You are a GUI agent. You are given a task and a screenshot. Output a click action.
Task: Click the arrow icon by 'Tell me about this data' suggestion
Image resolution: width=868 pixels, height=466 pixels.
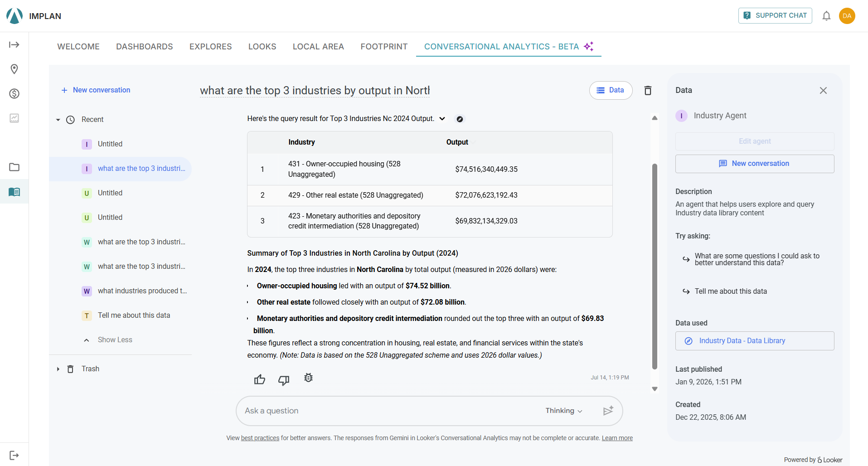tap(686, 291)
